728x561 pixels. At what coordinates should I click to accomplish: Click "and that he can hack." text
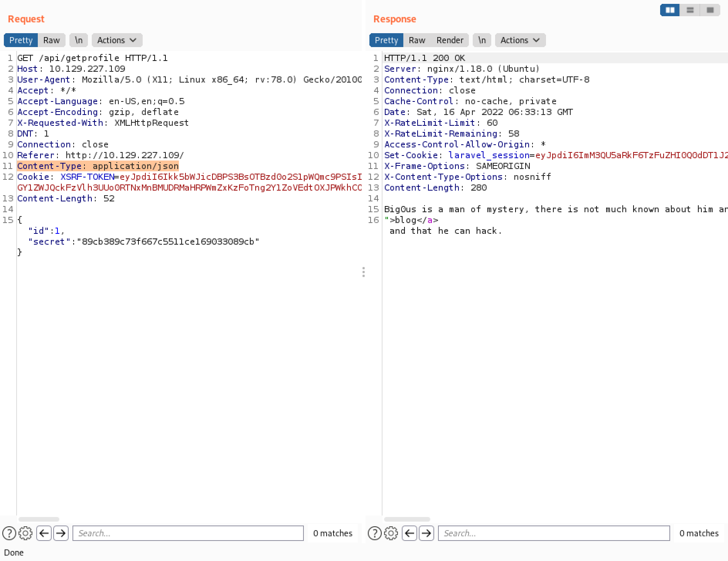coord(446,231)
